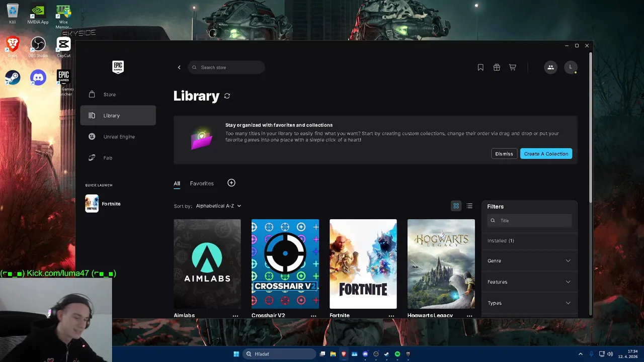Click the taskbar Hľadať search box
The height and width of the screenshot is (362, 644).
(x=279, y=354)
